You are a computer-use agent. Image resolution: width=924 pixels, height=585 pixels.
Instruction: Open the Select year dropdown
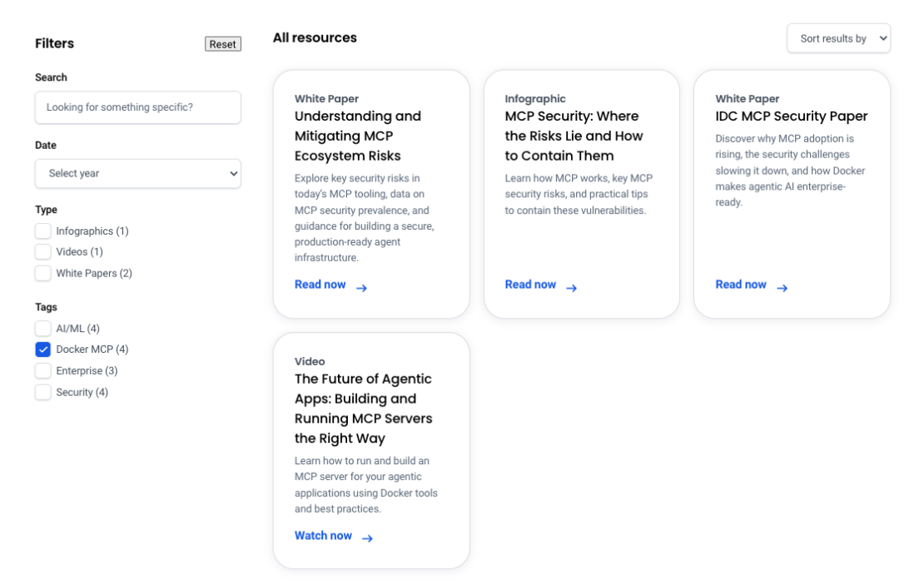click(x=138, y=173)
